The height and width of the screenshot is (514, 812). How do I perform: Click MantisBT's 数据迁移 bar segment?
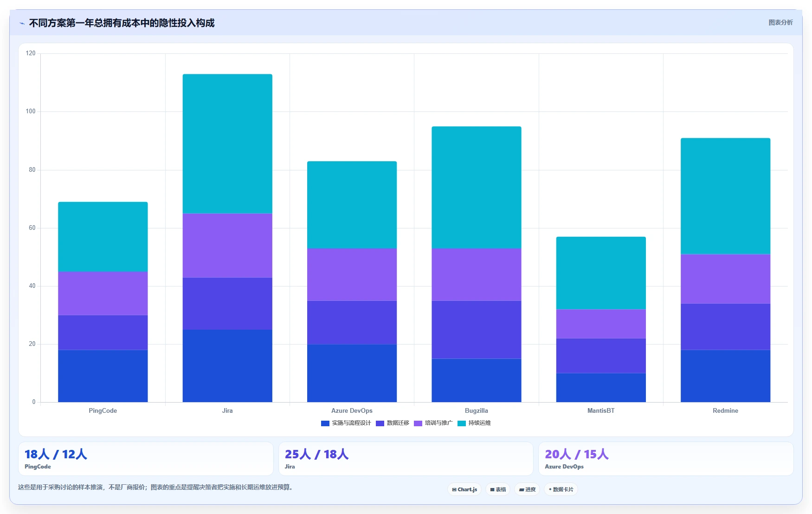point(601,356)
